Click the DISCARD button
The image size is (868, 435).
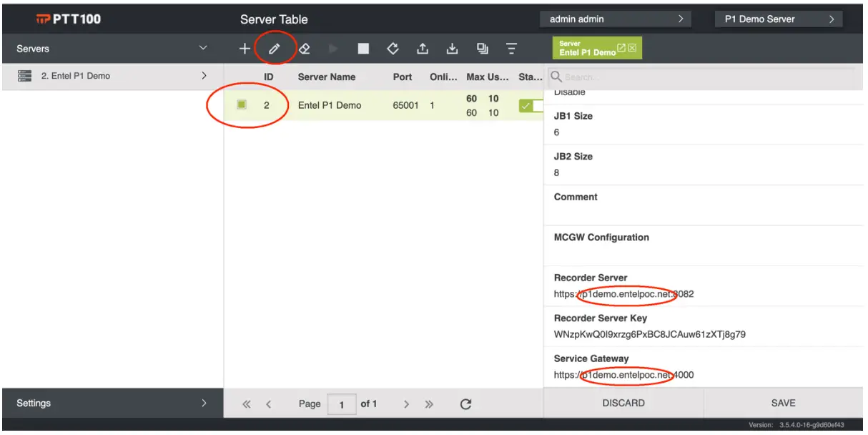pyautogui.click(x=623, y=403)
